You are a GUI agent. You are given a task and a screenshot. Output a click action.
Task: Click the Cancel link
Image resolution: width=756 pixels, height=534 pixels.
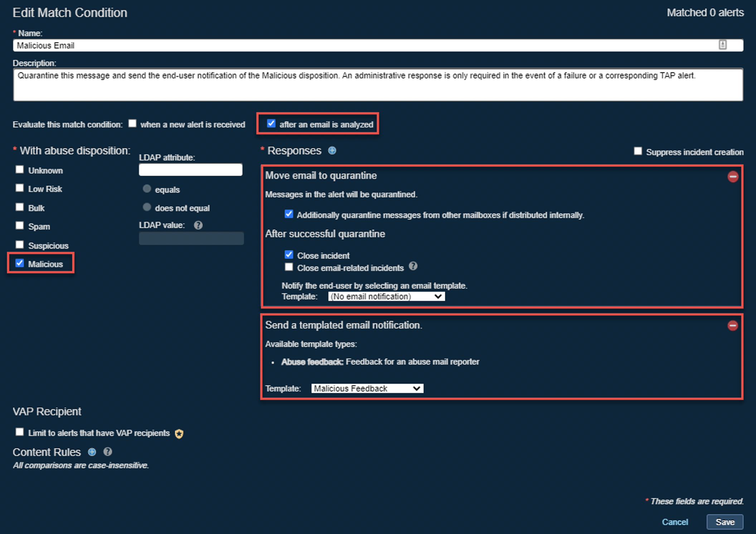click(675, 522)
